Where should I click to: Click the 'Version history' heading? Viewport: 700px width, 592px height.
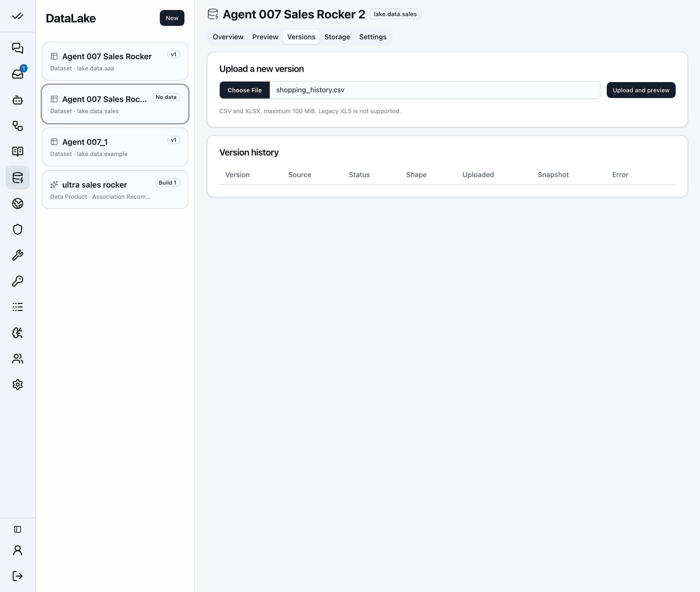[249, 152]
